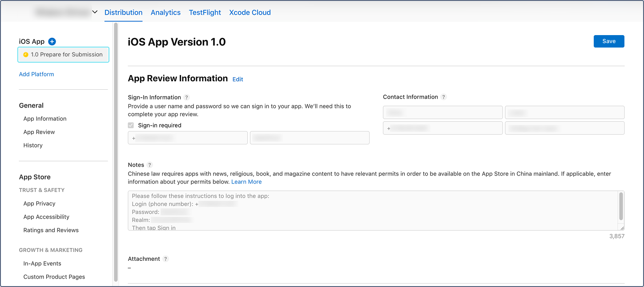Click the yellow status icon for version 1.0
The height and width of the screenshot is (287, 644).
(x=26, y=55)
